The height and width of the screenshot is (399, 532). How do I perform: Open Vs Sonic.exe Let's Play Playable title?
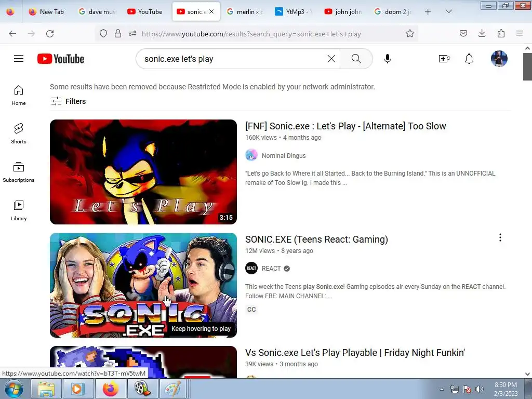tap(355, 353)
